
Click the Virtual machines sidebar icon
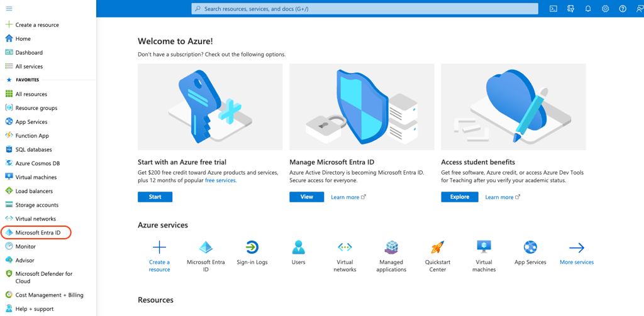(x=9, y=177)
